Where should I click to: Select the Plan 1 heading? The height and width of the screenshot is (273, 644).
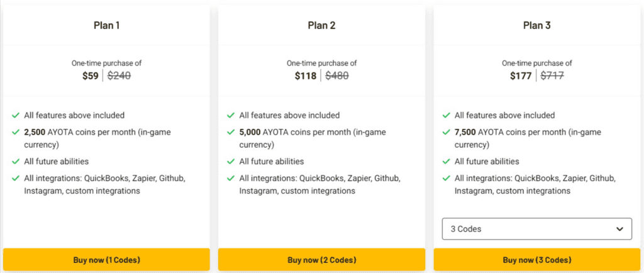point(106,25)
